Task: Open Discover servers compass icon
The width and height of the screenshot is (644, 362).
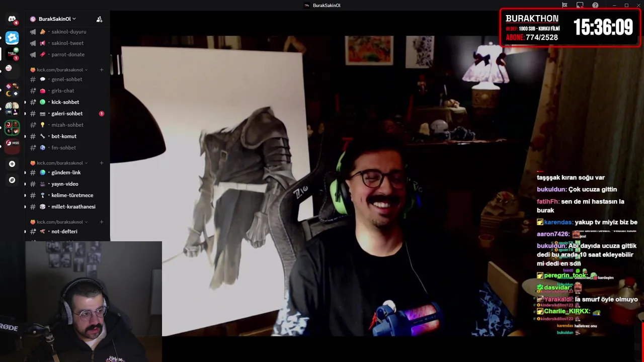Action: coord(12,180)
